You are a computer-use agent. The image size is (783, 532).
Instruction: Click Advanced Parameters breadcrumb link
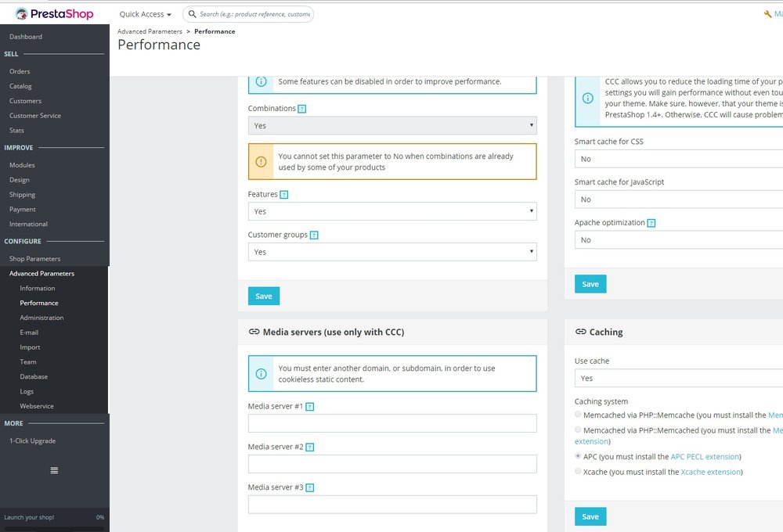point(150,31)
